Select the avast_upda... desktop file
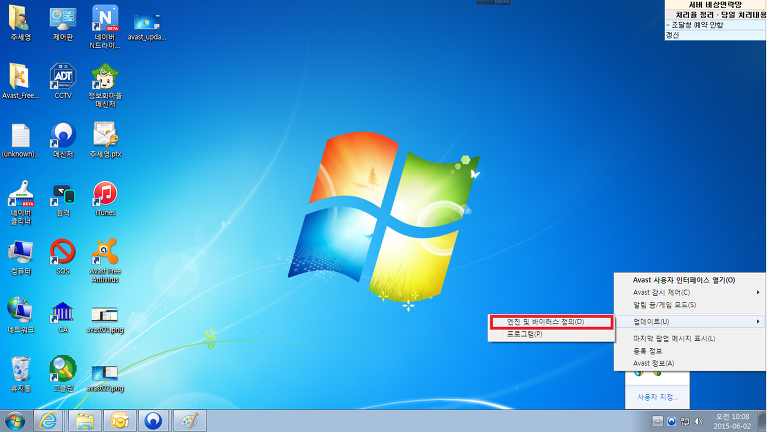 coord(147,25)
